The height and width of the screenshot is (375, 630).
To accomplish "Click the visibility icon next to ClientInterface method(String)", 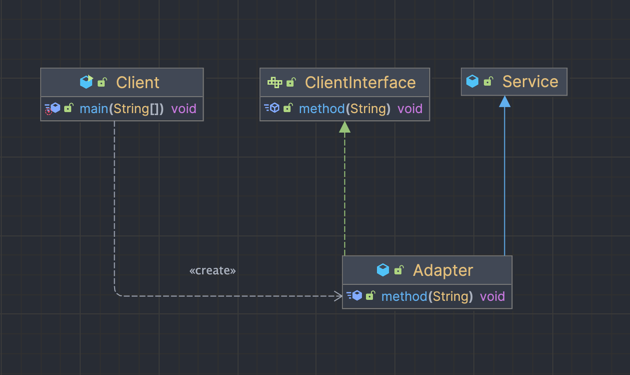I will click(x=288, y=108).
